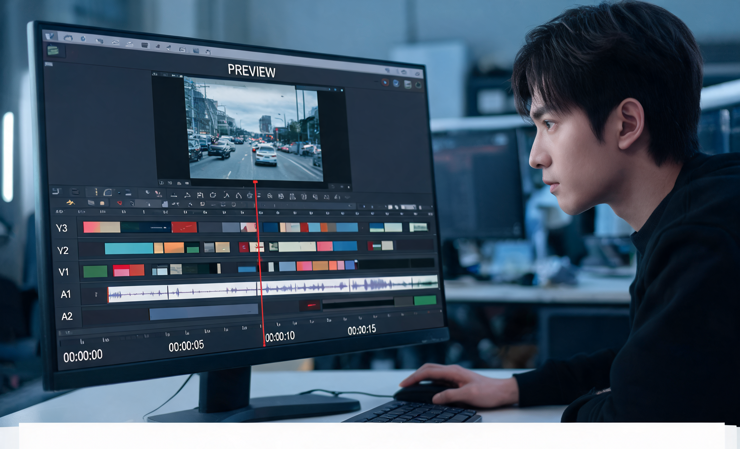The image size is (740, 449).
Task: Click the PREVIEW panel title
Action: point(252,71)
